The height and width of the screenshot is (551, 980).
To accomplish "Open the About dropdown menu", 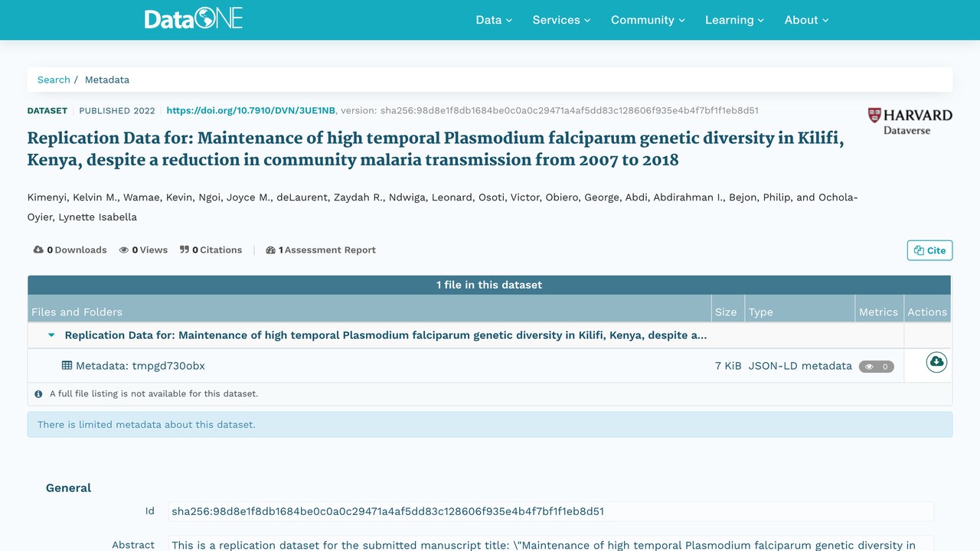I will pos(806,20).
